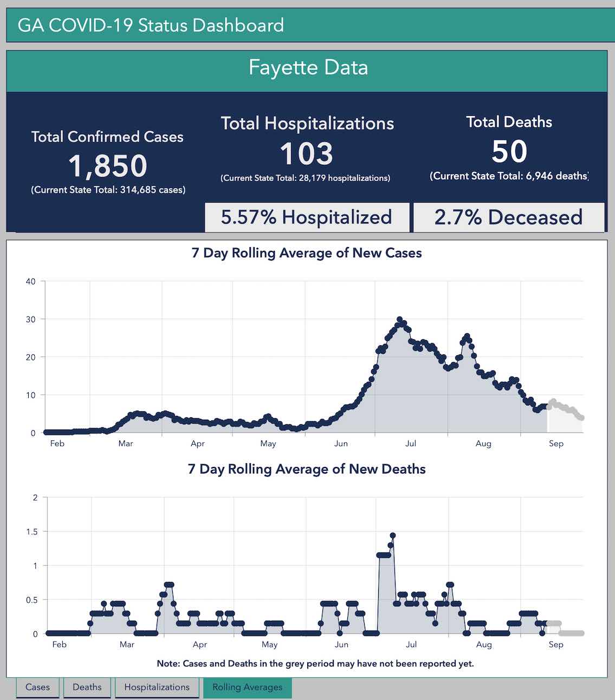Select the Hospitalizations tab

click(x=157, y=687)
